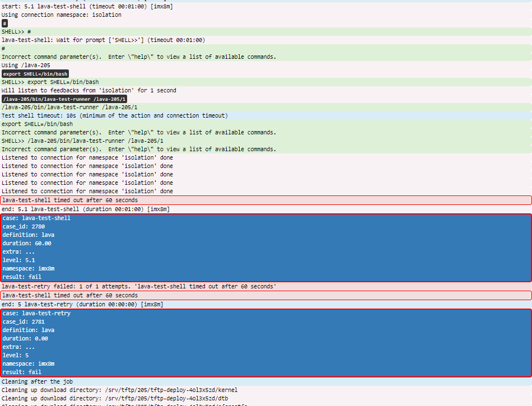Click the 'Test shell timeout: 10s' line
The width and height of the screenshot is (532, 406).
(115, 115)
